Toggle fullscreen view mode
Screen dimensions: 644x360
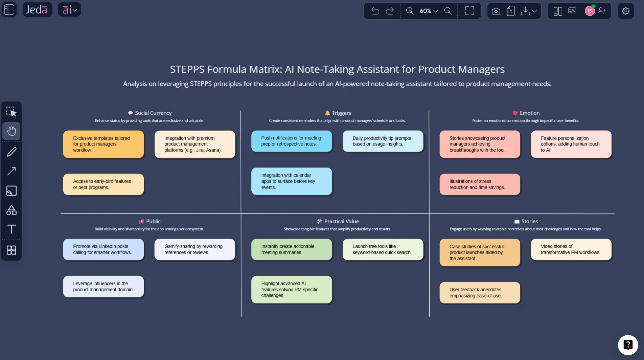coord(469,11)
